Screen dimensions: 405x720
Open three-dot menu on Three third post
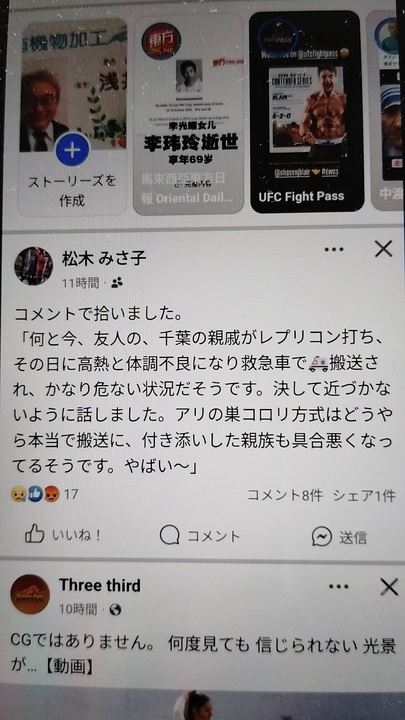point(339,586)
